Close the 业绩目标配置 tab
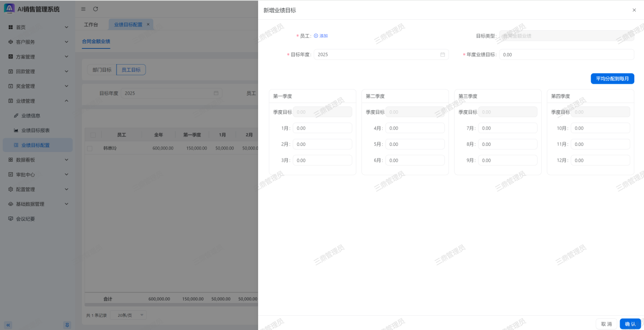 point(148,24)
